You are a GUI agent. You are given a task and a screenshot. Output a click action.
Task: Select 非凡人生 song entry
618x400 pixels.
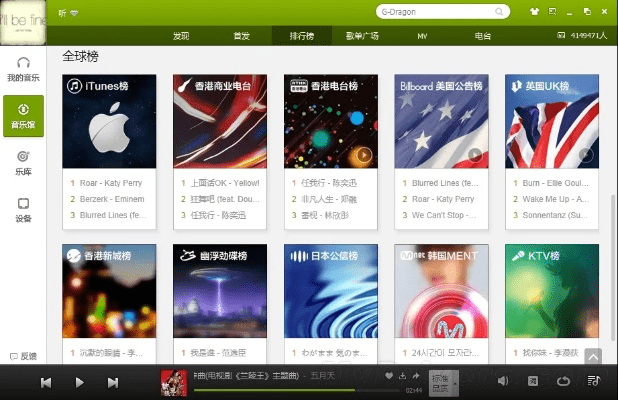[x=329, y=199]
